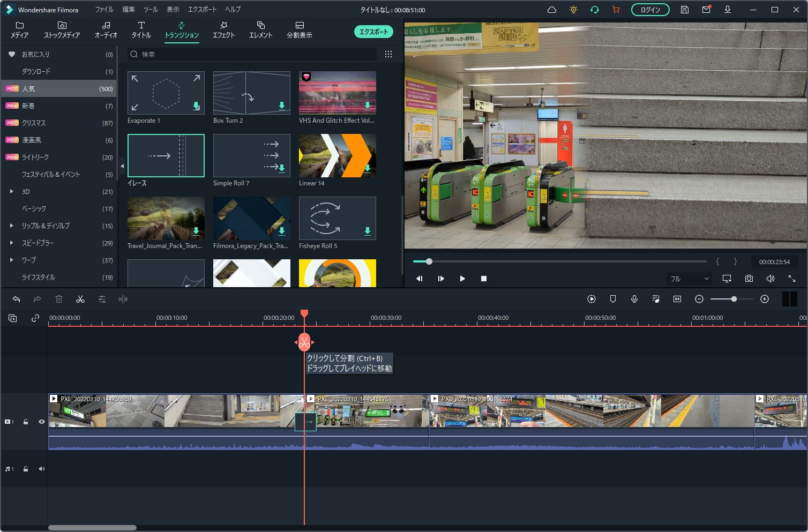Expand the スピードブラー category
808x532 pixels.
(11, 243)
